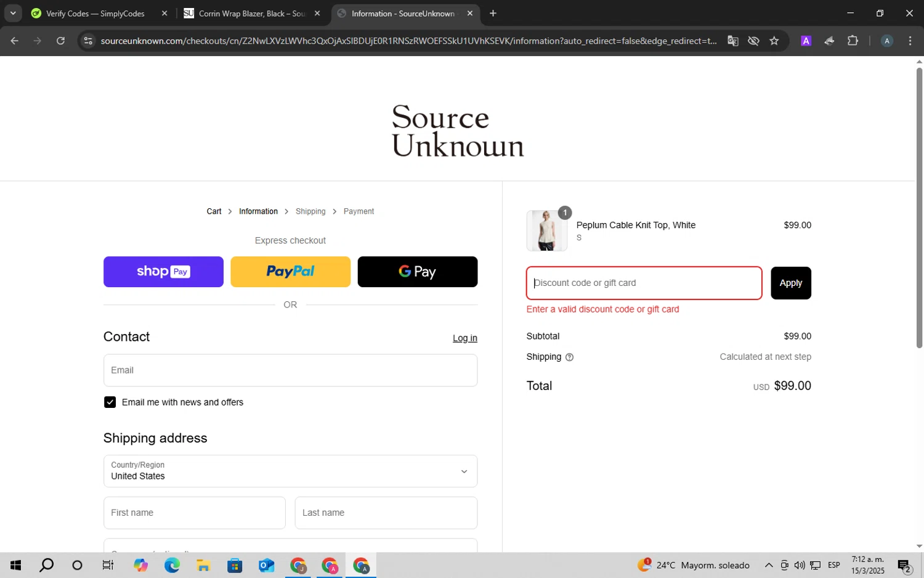The width and height of the screenshot is (924, 578).
Task: Switch to Verify Codes SimplyCodes tab
Action: pyautogui.click(x=95, y=14)
